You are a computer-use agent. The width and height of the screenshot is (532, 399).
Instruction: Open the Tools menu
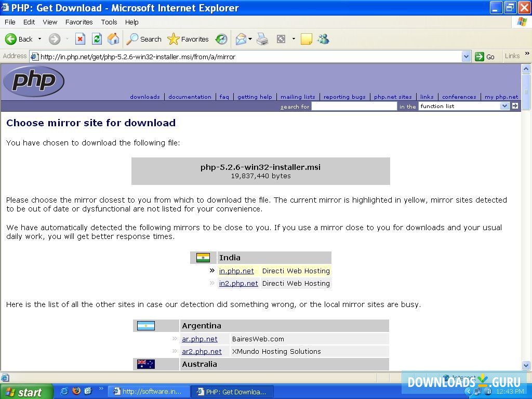pyautogui.click(x=109, y=22)
